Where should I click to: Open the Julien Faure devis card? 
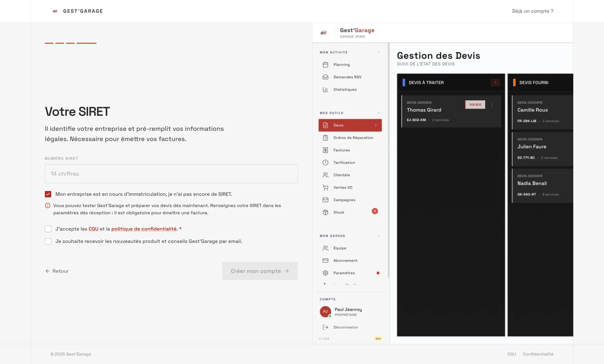(x=543, y=149)
